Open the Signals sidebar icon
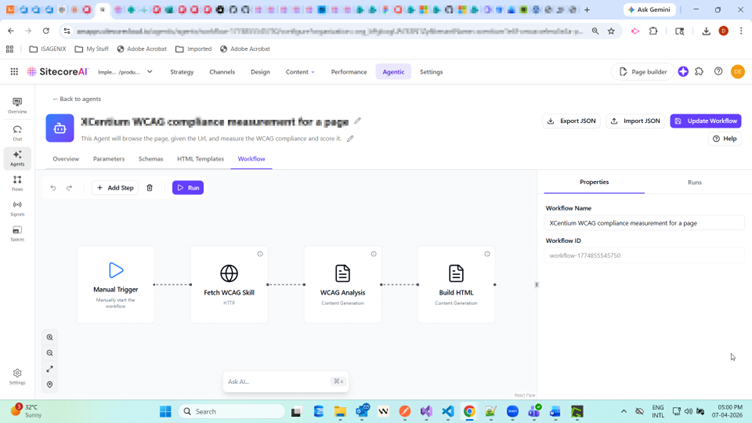This screenshot has height=423, width=752. 17,208
